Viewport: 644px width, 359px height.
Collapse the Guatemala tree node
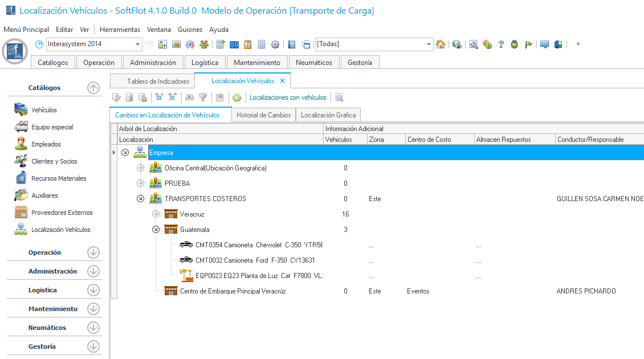click(156, 230)
